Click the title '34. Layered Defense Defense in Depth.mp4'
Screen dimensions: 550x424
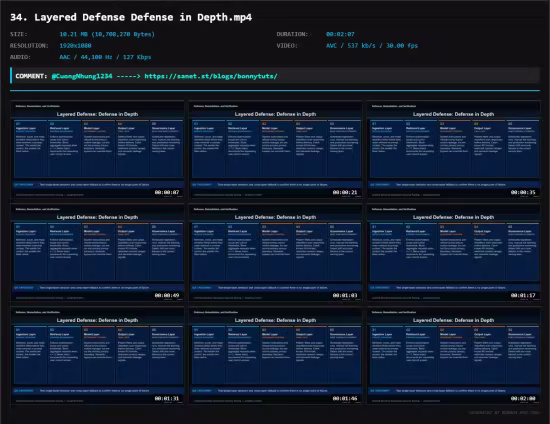point(131,18)
